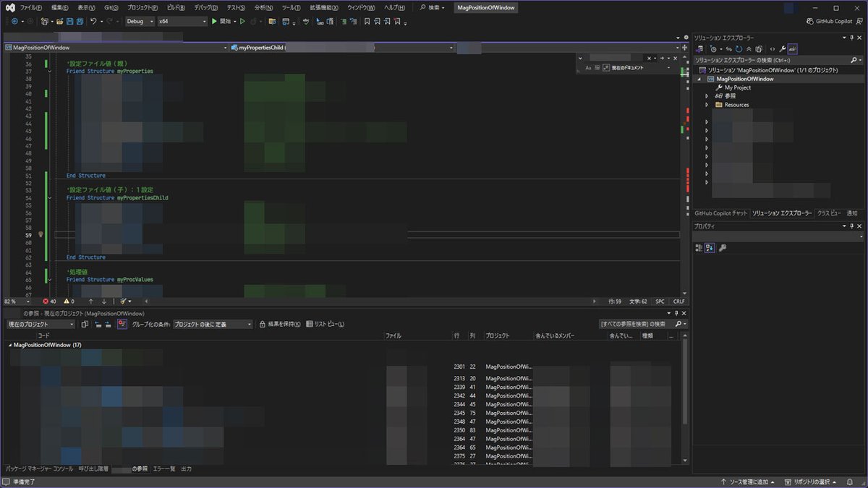Click the 検索 search box in title bar
The image size is (868, 488).
coord(433,7)
